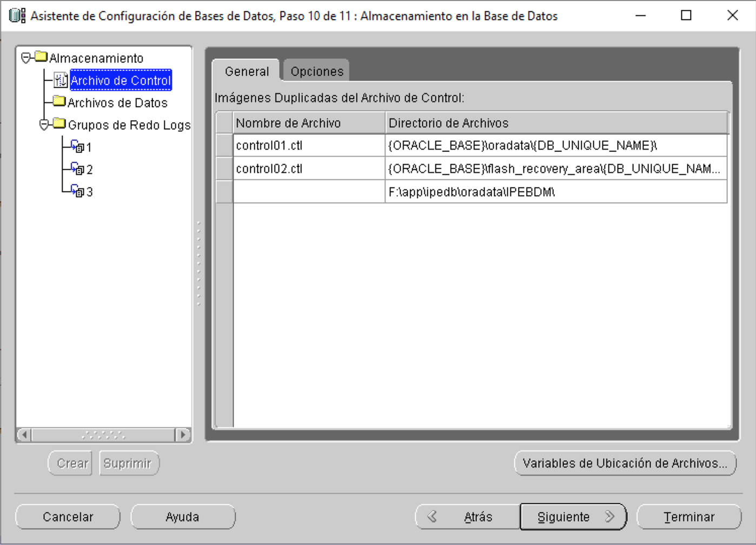This screenshot has width=756, height=545.
Task: Click the Archivo de Control icon in the tree
Action: [60, 80]
